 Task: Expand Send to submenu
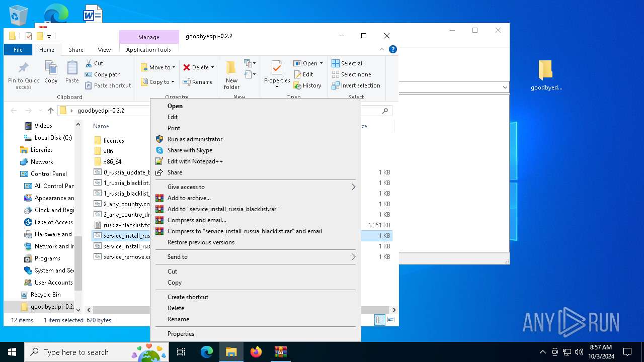click(353, 257)
